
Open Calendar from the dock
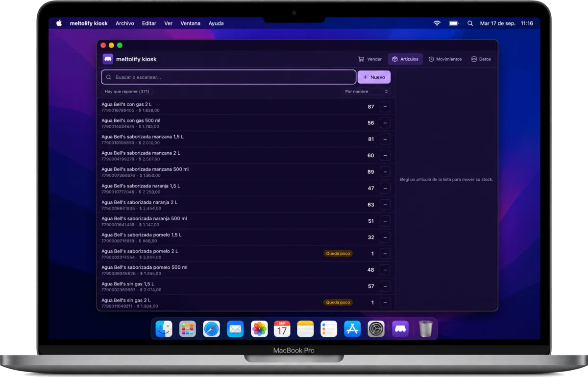tap(282, 329)
